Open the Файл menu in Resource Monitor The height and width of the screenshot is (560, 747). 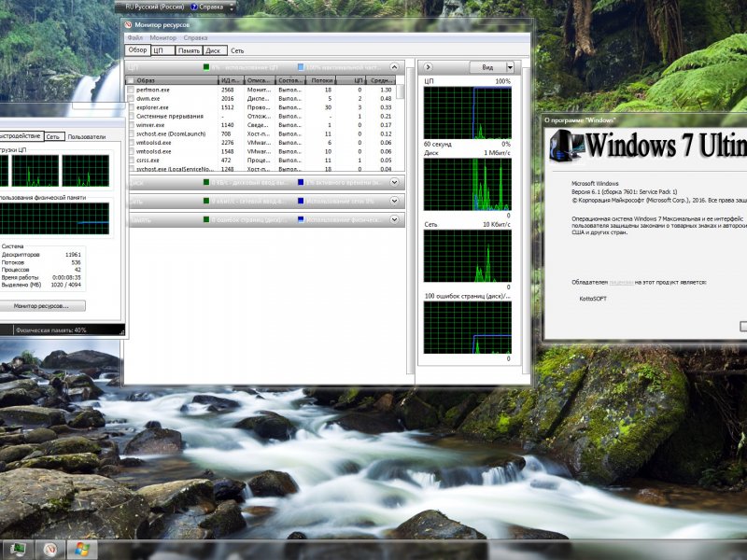pyautogui.click(x=134, y=37)
